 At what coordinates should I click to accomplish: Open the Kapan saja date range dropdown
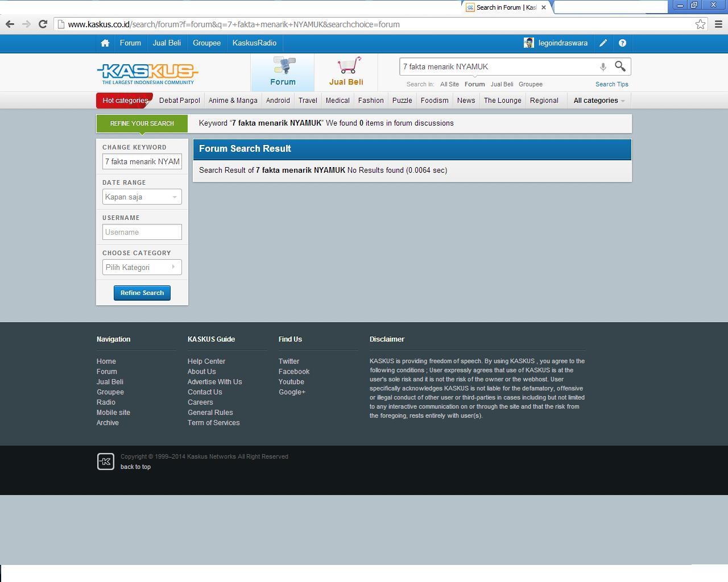[x=142, y=197]
